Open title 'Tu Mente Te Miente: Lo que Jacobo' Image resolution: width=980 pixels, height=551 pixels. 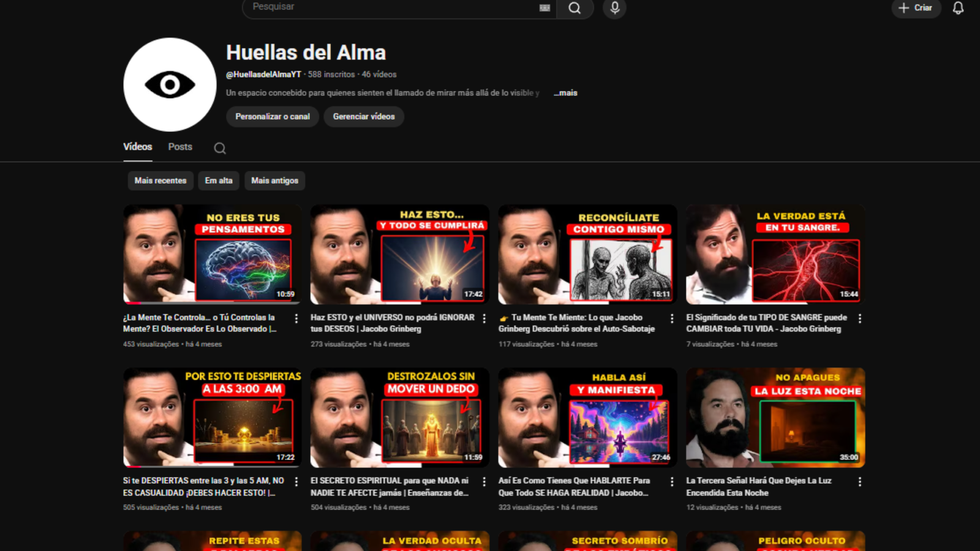tap(577, 323)
